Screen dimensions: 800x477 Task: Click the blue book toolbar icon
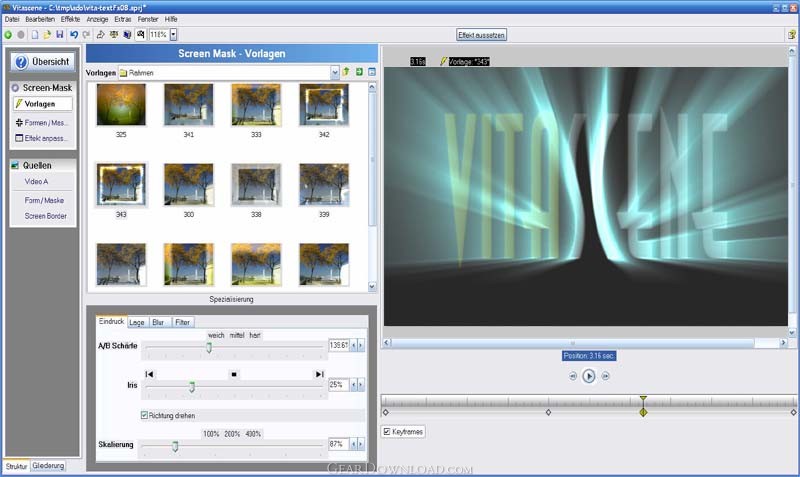point(127,35)
